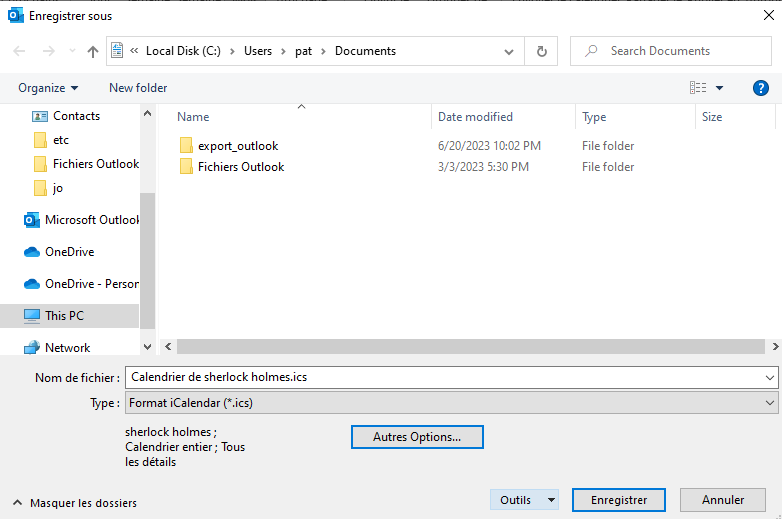The width and height of the screenshot is (782, 519).
Task: Collapse folders with Masquer les dossiers
Action: click(75, 503)
